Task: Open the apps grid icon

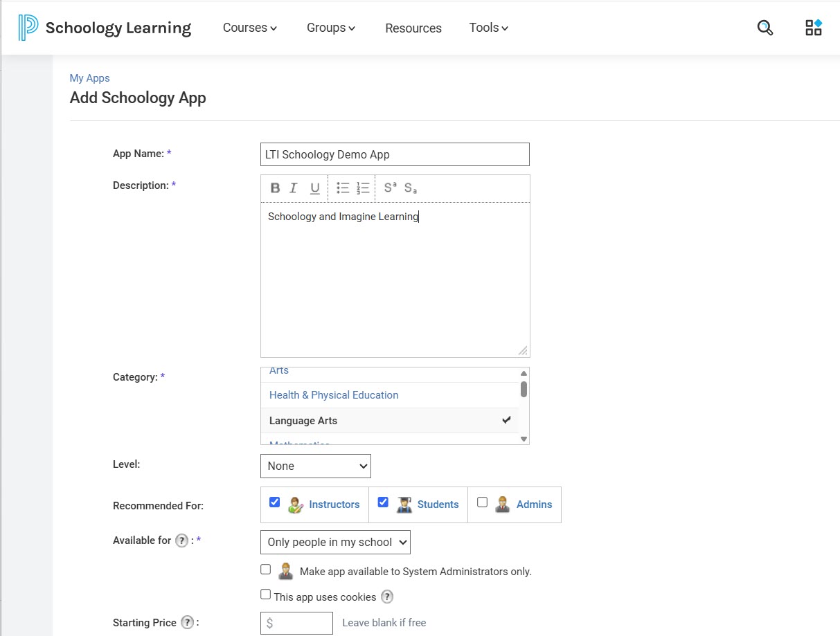Action: tap(814, 28)
